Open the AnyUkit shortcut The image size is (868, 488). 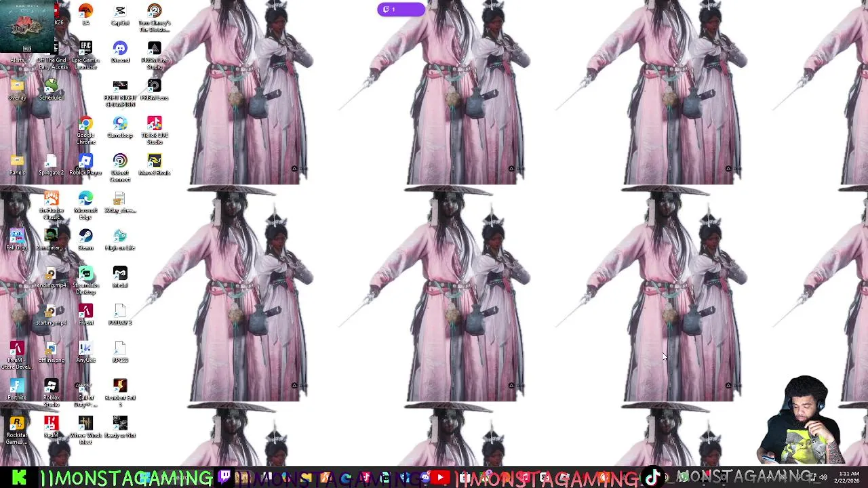85,352
